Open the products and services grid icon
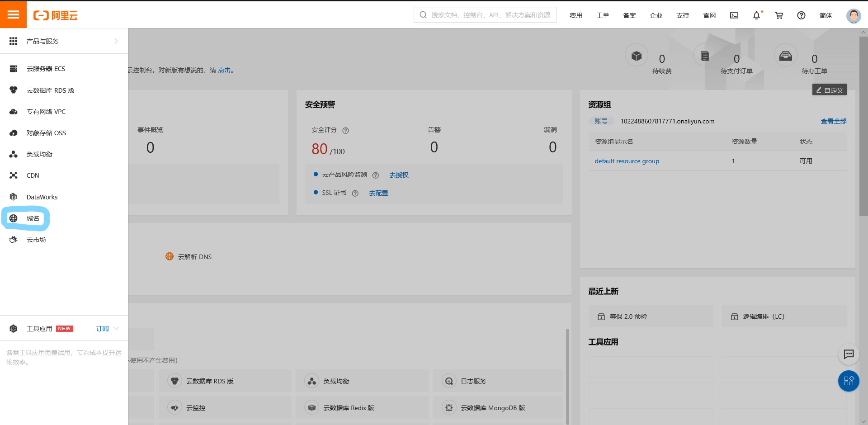868x425 pixels. [x=14, y=41]
